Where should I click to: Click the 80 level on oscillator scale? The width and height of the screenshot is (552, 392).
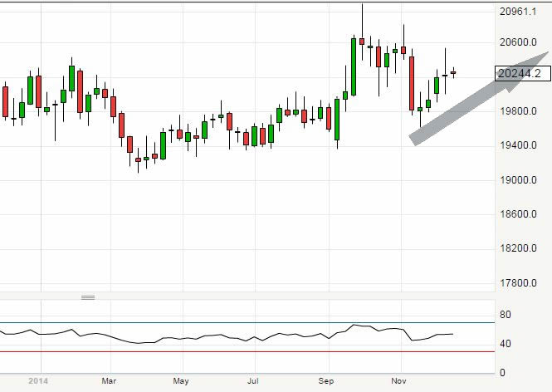point(504,315)
